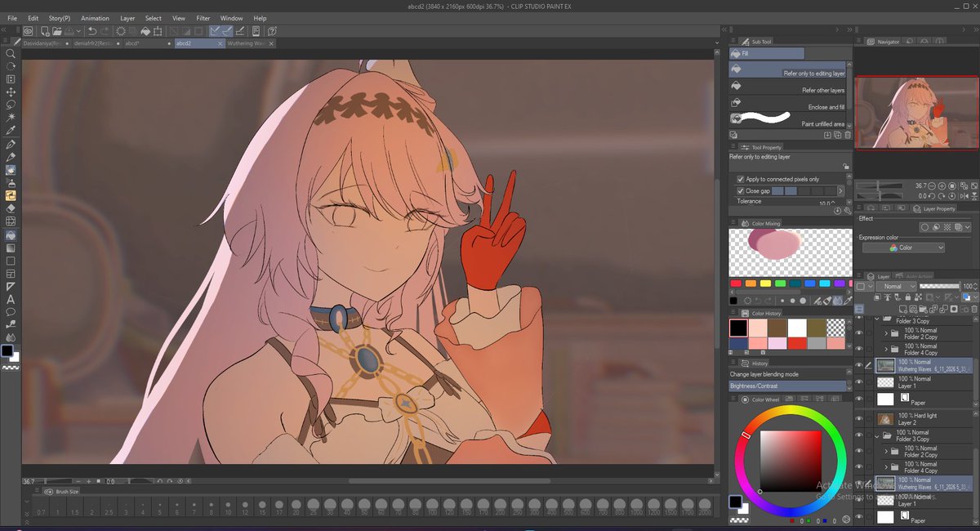Select the Eyedropper tool in the tool palette
Screen dimensions: 980x531
point(11,131)
